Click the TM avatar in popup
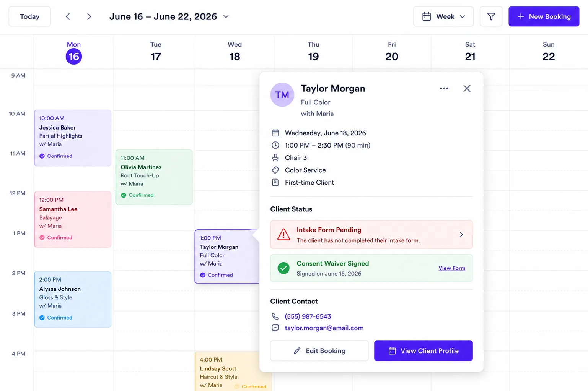The width and height of the screenshot is (588, 391). click(x=282, y=95)
